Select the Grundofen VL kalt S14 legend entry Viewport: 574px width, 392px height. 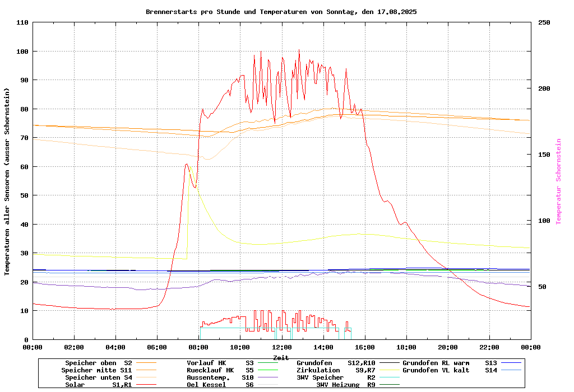coord(450,370)
